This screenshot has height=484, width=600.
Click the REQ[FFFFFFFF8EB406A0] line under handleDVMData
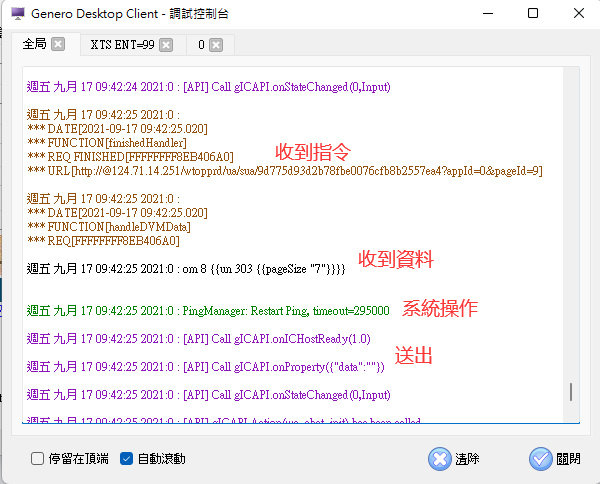(x=103, y=241)
